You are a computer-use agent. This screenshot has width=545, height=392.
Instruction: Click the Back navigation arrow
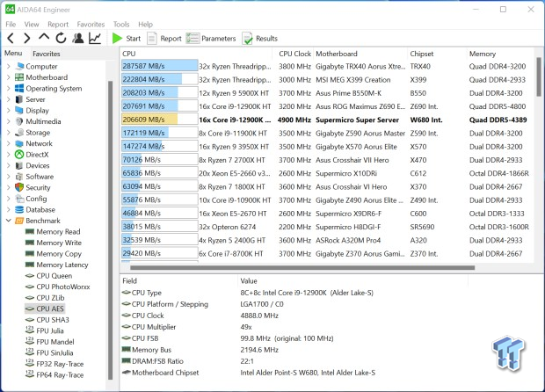pyautogui.click(x=11, y=39)
